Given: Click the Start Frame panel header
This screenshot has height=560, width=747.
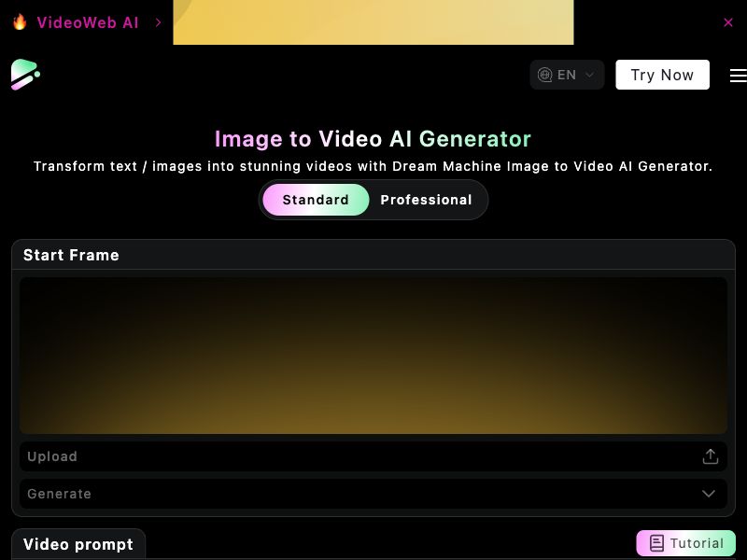Looking at the screenshot, I should [x=71, y=254].
